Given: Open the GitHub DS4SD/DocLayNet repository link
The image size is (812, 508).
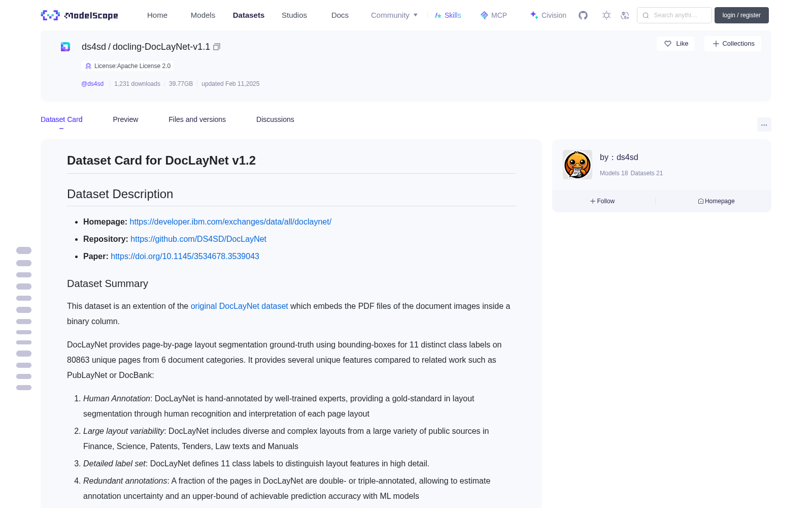Looking at the screenshot, I should 198,239.
